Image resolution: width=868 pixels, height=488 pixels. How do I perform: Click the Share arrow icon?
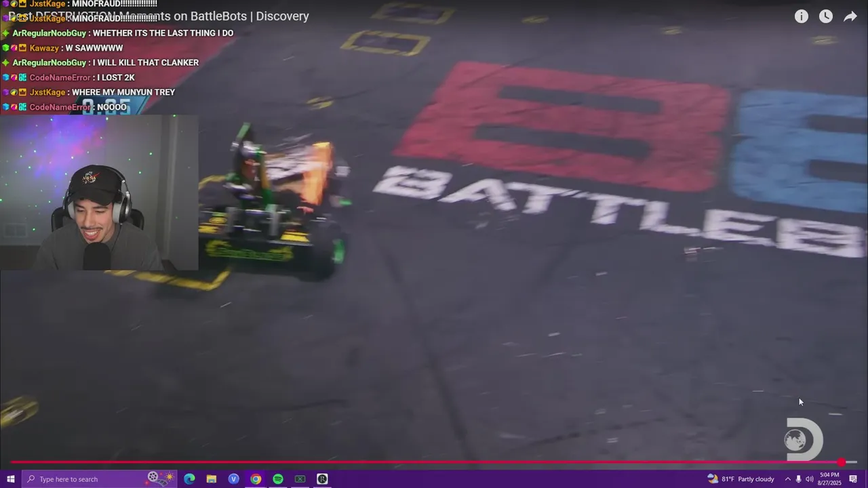point(850,16)
